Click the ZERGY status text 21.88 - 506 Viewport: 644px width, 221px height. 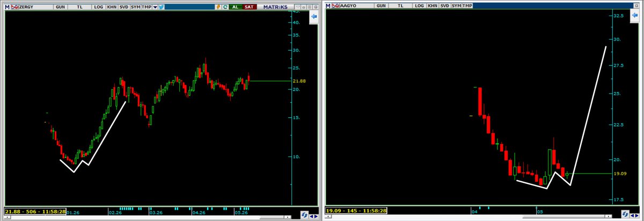click(x=35, y=211)
